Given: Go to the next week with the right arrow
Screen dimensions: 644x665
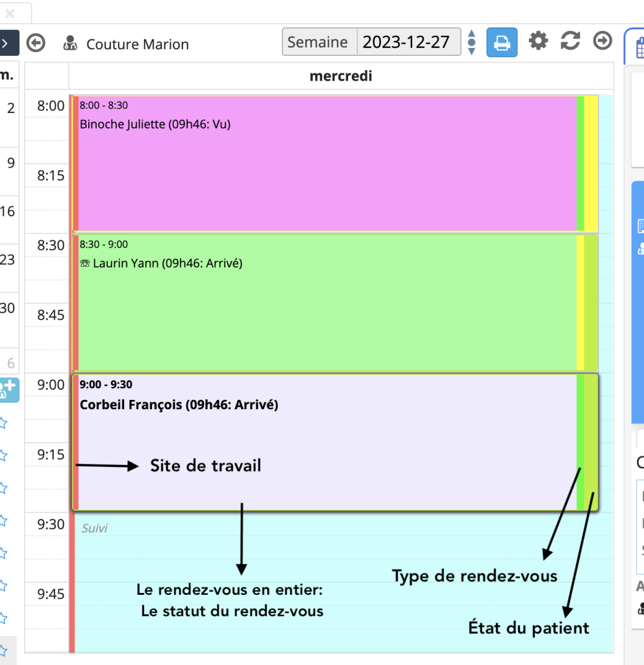Looking at the screenshot, I should pyautogui.click(x=602, y=41).
